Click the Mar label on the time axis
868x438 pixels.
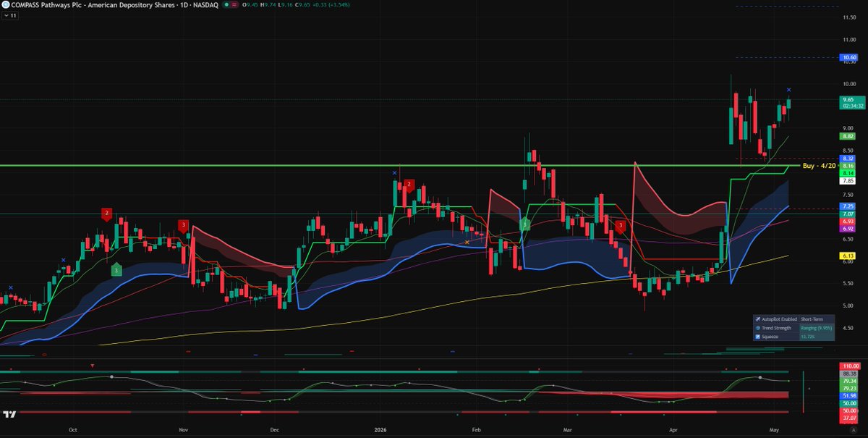568,430
